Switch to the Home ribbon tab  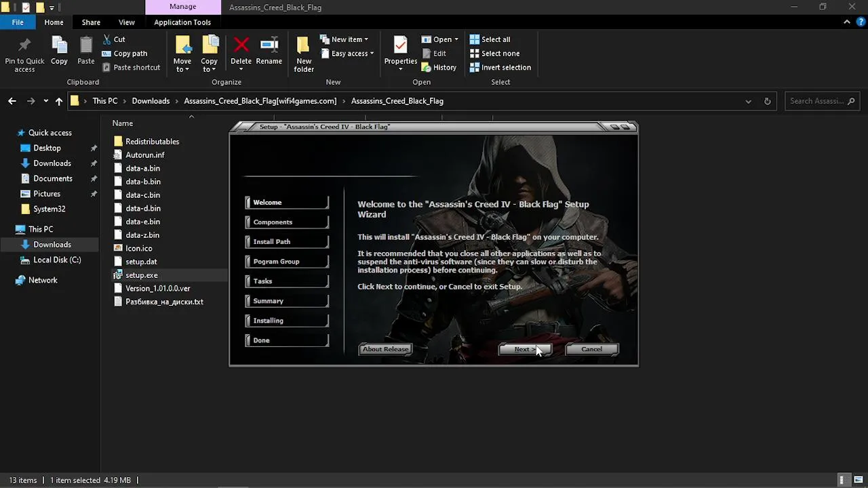coord(54,22)
